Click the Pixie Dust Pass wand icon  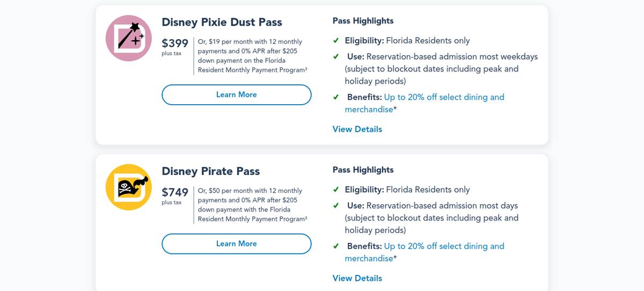(x=129, y=38)
